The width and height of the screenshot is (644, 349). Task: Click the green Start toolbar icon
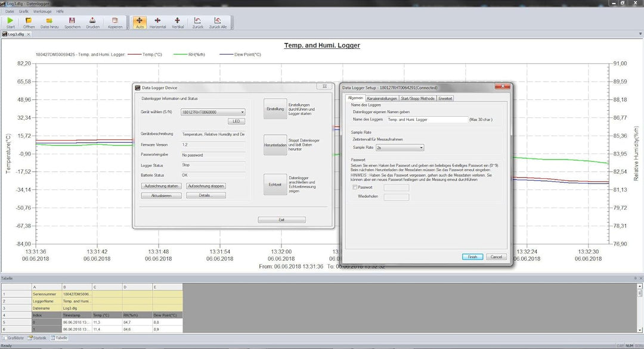click(10, 22)
